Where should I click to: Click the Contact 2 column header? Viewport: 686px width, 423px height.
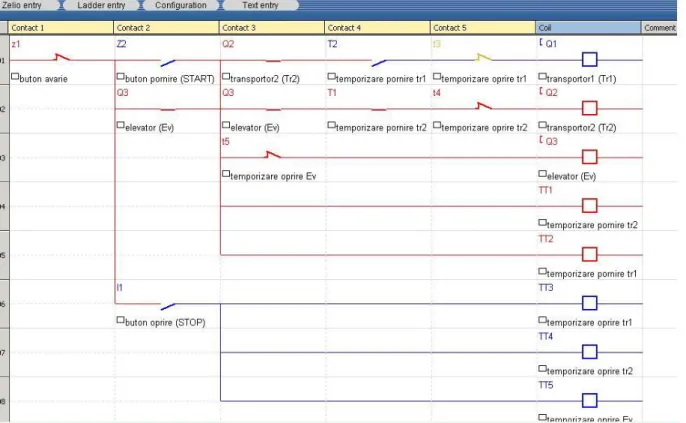tap(166, 28)
